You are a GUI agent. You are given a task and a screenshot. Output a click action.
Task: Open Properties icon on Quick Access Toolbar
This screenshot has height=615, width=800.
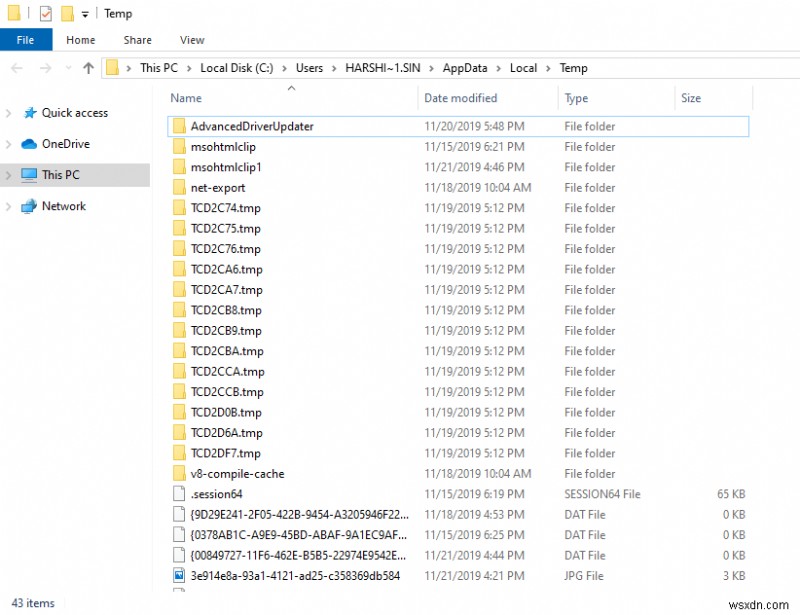coord(45,13)
